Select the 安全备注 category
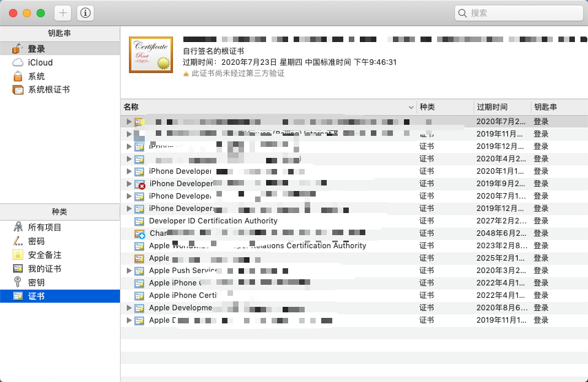Viewport: 588px width, 382px height. [x=44, y=255]
